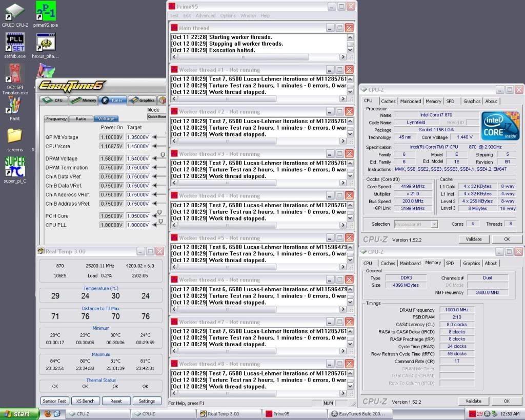525x420 pixels.
Task: Open Prime95 Advanced menu
Action: [x=206, y=15]
